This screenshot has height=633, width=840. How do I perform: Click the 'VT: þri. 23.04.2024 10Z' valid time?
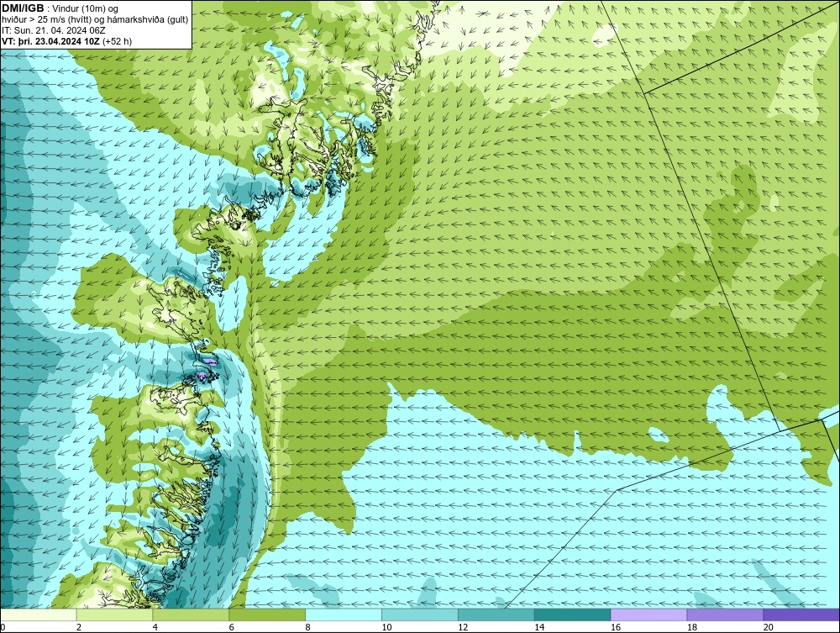[x=51, y=40]
